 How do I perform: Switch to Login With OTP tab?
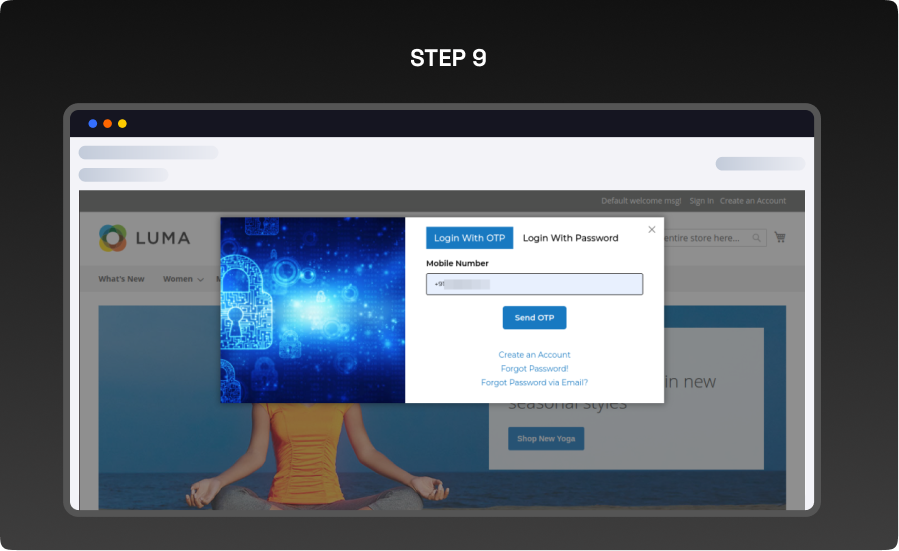click(x=469, y=238)
